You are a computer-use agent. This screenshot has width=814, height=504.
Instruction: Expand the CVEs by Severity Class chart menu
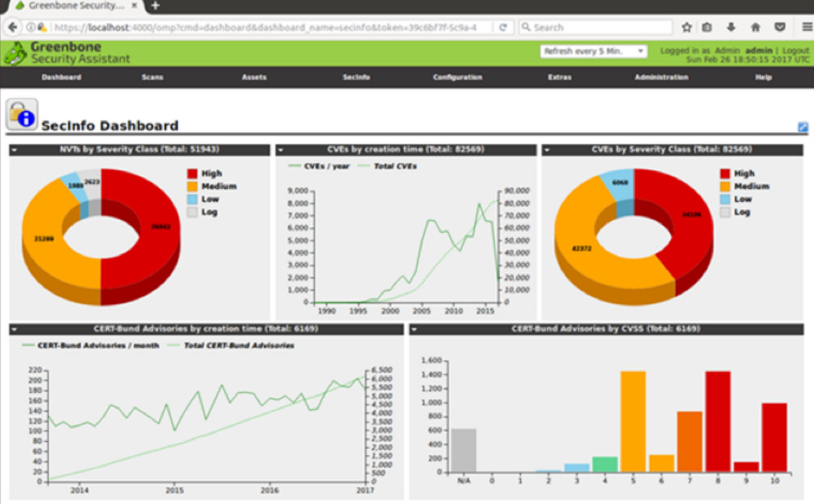pyautogui.click(x=547, y=150)
